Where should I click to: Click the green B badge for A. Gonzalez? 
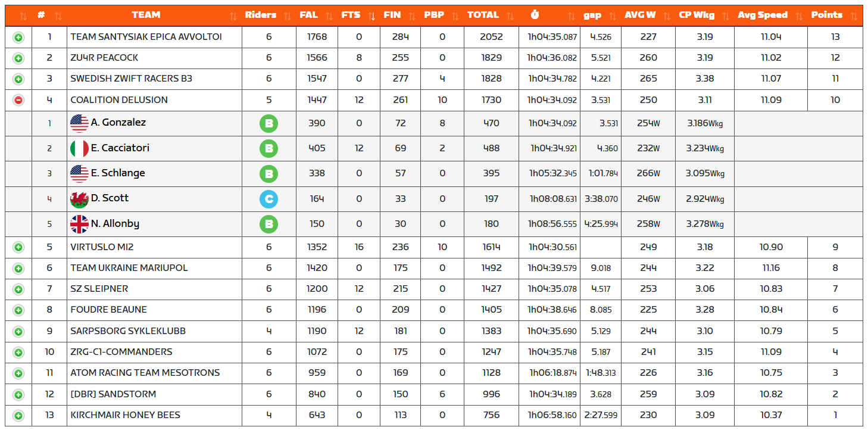tap(268, 123)
